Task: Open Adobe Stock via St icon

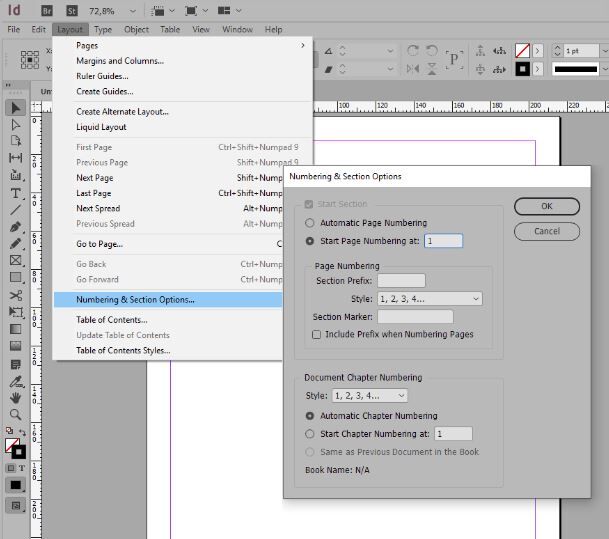Action: pos(72,10)
